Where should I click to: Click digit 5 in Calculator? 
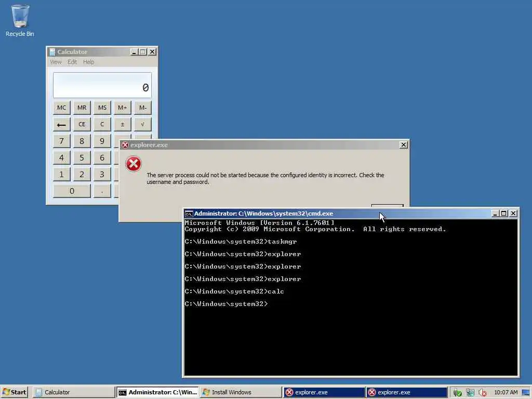[x=82, y=158]
